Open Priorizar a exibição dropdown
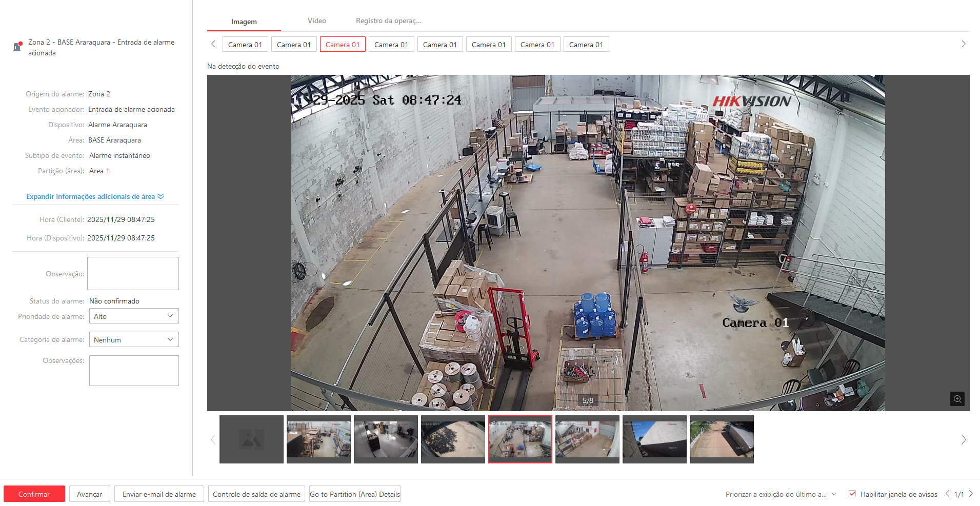This screenshot has width=980, height=506. click(x=781, y=494)
